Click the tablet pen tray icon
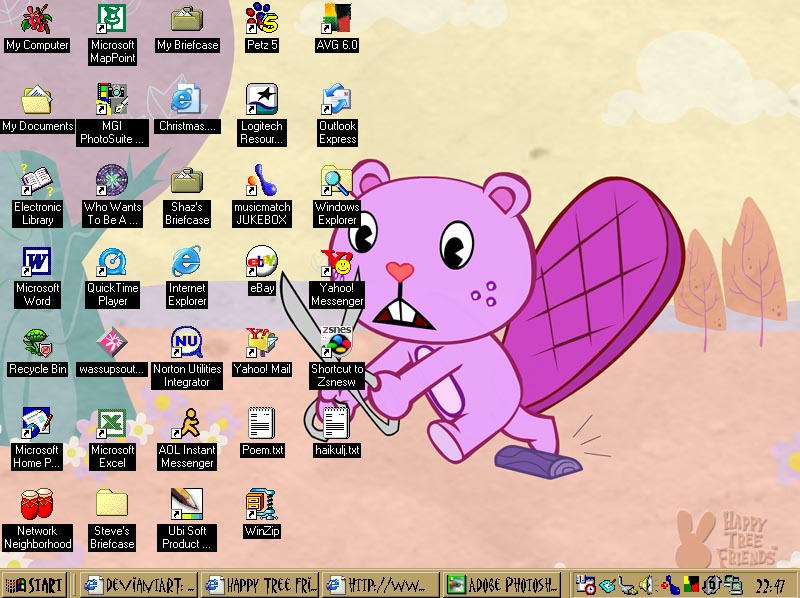Viewport: 800px width, 598px height. pos(607,585)
